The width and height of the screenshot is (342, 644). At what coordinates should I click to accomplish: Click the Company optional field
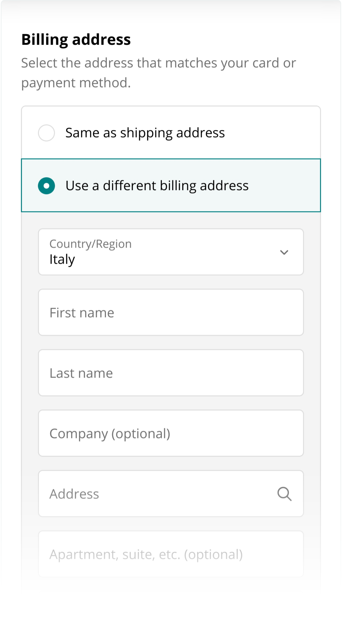point(171,433)
